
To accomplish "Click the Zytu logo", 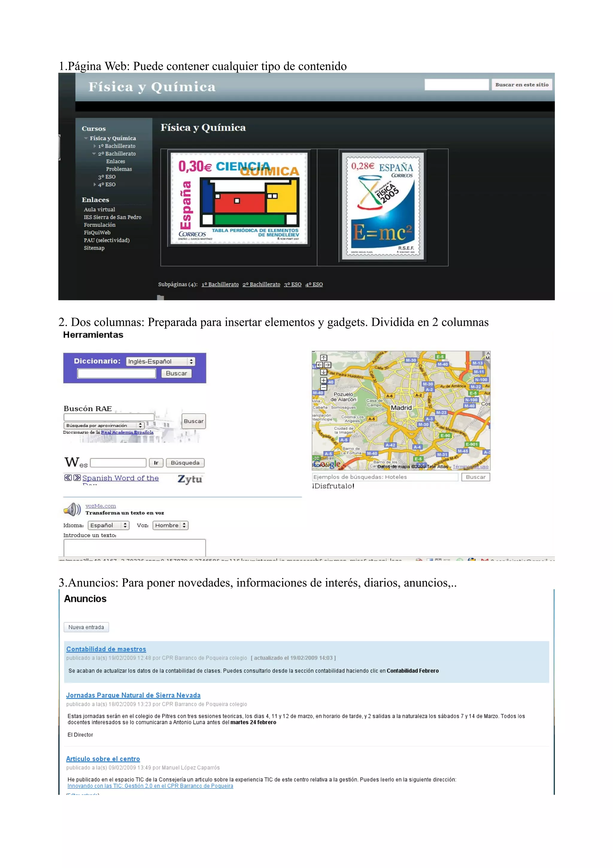I will point(190,479).
